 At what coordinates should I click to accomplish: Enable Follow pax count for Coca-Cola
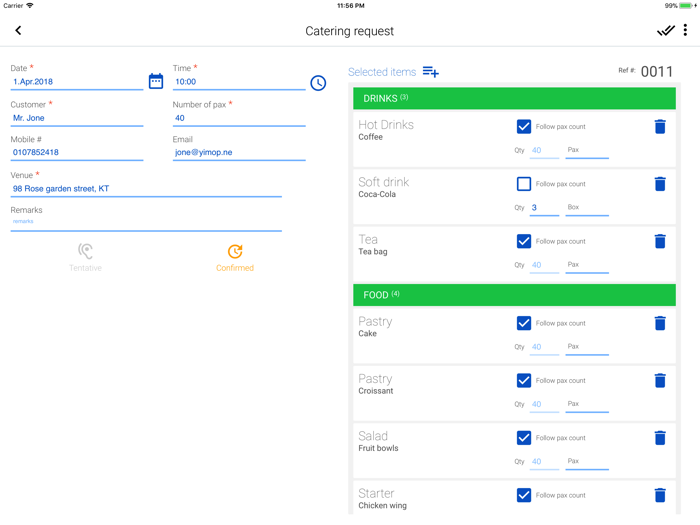(x=524, y=184)
